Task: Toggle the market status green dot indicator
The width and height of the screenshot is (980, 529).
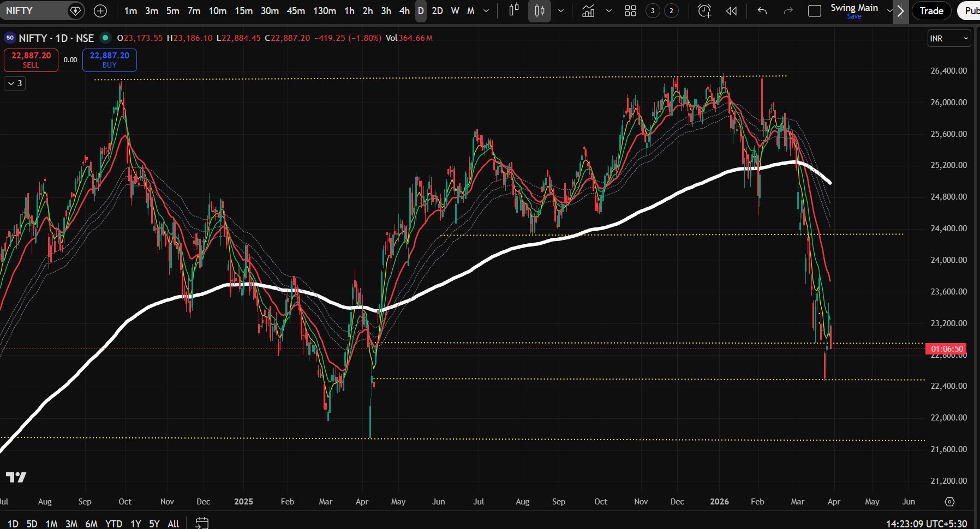Action: 105,38
